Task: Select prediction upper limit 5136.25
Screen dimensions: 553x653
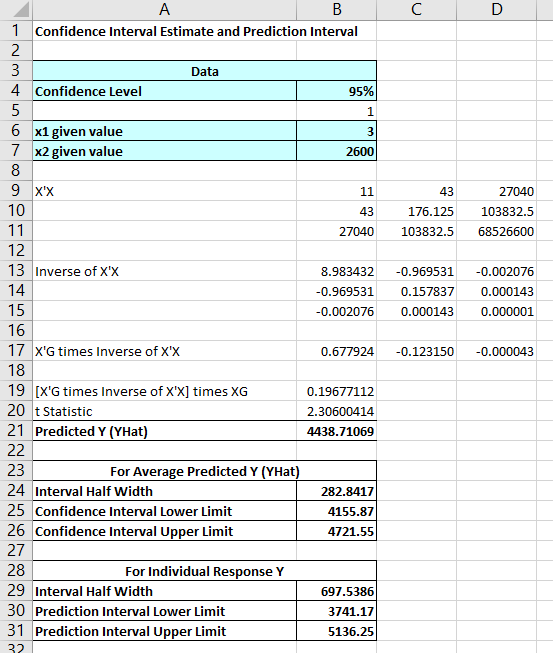Action: 336,631
